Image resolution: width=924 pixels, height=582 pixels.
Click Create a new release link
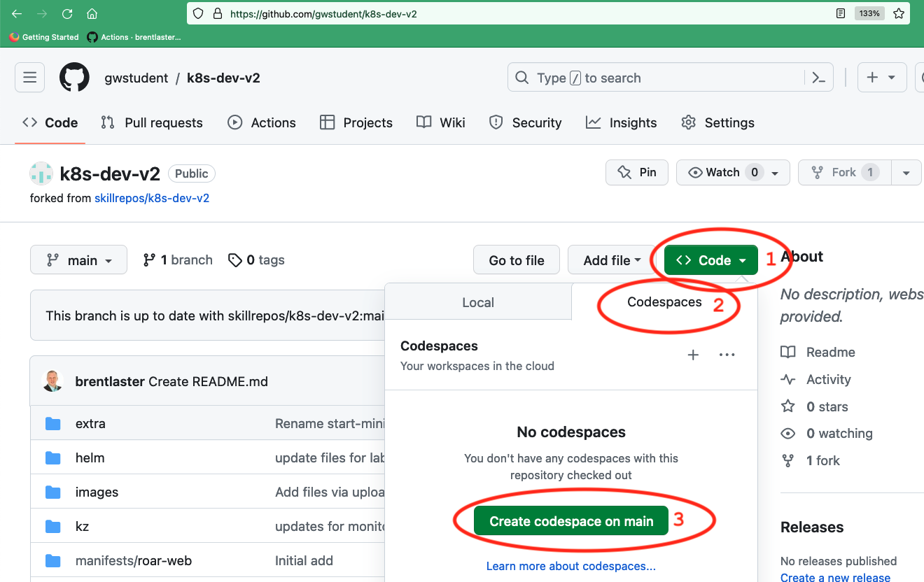pos(835,577)
